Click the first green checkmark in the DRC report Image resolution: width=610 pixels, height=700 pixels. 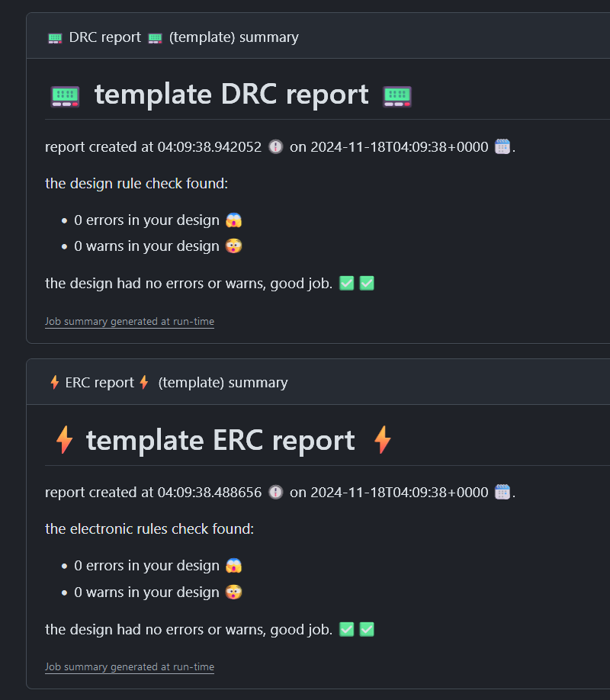tap(346, 284)
